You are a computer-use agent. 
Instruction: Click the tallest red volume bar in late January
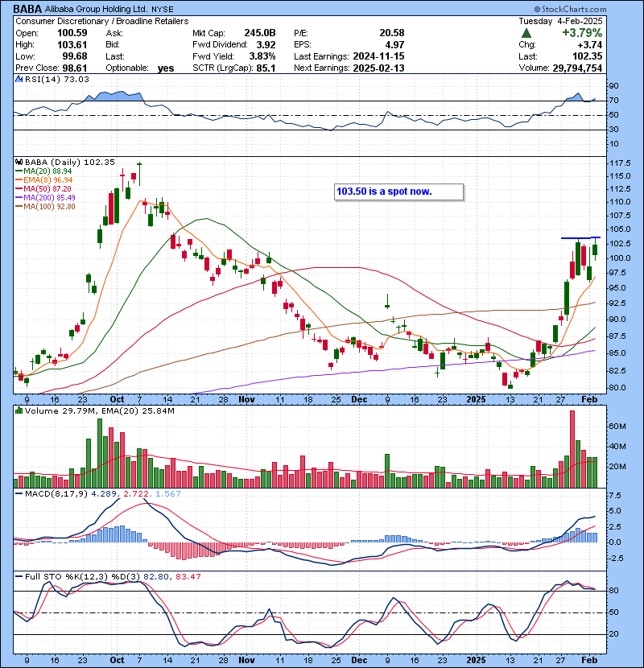point(572,449)
